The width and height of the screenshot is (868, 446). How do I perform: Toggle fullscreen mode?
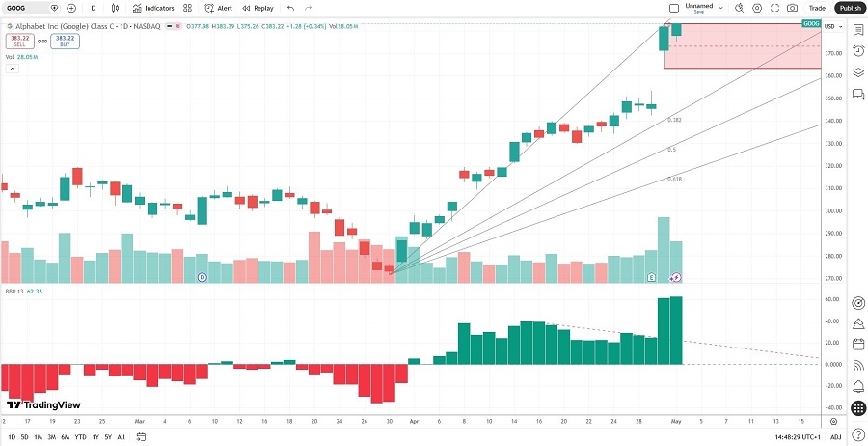(774, 8)
